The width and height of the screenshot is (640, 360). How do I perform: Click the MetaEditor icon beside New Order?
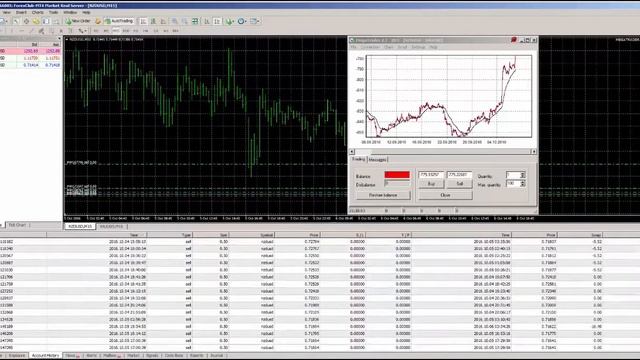(x=98, y=21)
